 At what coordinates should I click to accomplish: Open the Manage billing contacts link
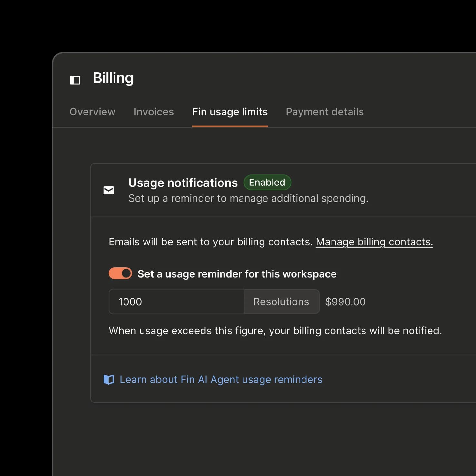coord(374,242)
